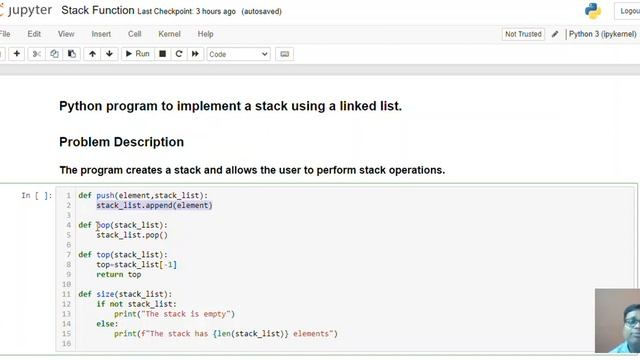Viewport: 640px width, 360px height.
Task: Move selected cell down arrow
Action: coord(109,54)
